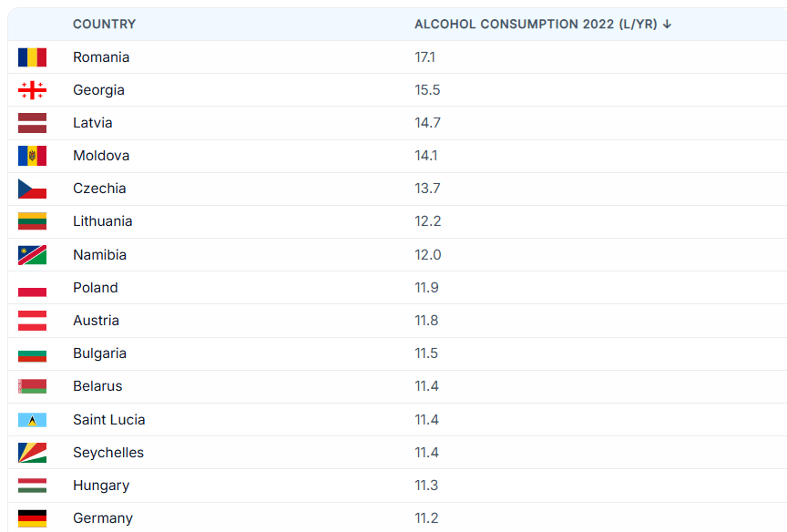The image size is (787, 532).
Task: Click the Romania flag icon
Action: click(x=32, y=57)
